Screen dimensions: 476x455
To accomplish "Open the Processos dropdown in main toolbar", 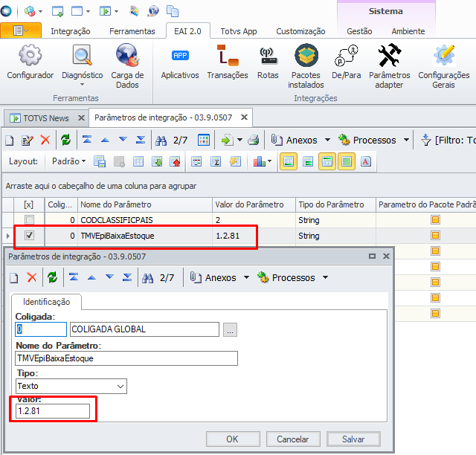I will (x=406, y=141).
